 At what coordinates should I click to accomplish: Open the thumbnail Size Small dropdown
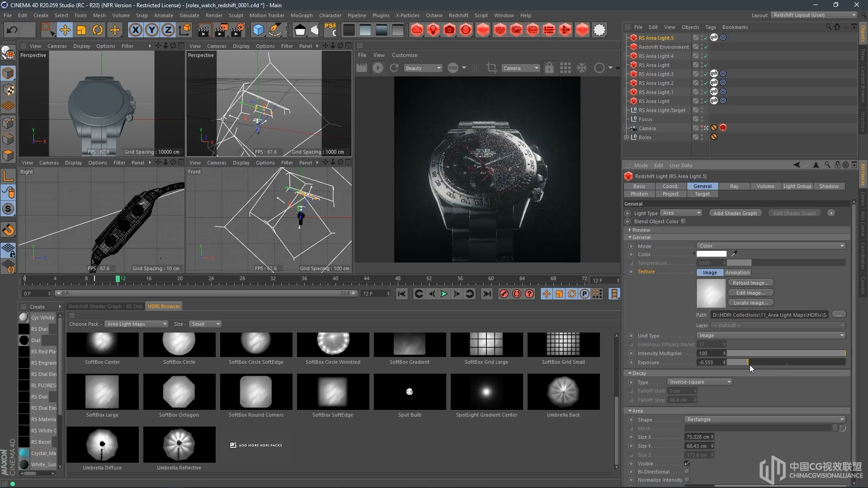pyautogui.click(x=205, y=324)
